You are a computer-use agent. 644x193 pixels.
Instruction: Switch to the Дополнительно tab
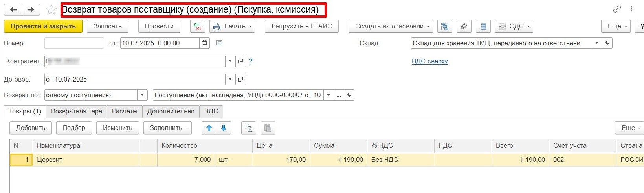[x=171, y=111]
